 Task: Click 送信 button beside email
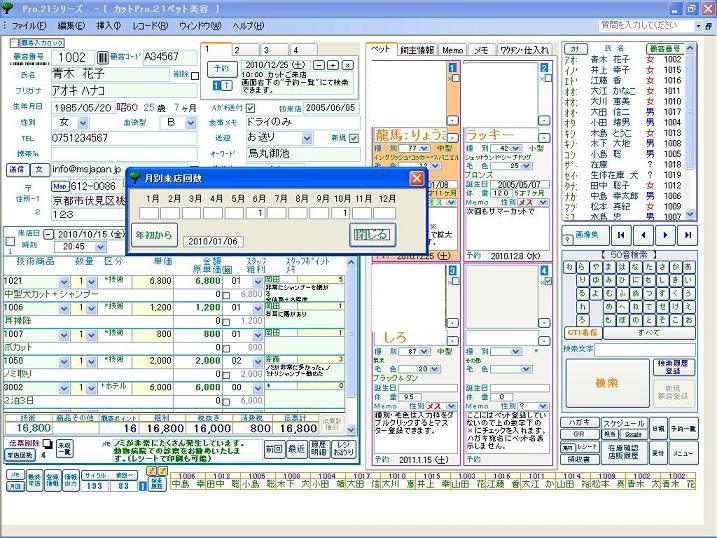17,169
